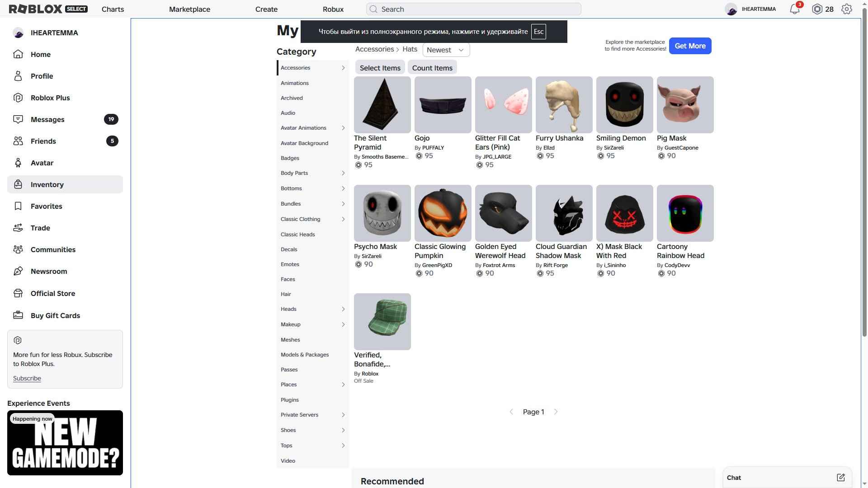Expand the Accessories category arrow
This screenshot has height=488, width=868.
coord(343,68)
